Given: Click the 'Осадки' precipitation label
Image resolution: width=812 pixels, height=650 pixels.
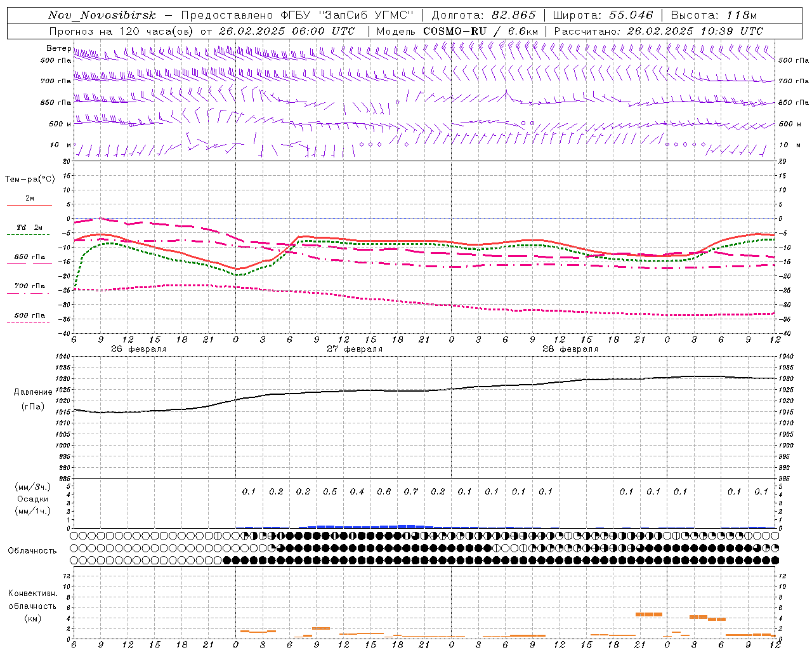Looking at the screenshot, I should click(x=33, y=499).
